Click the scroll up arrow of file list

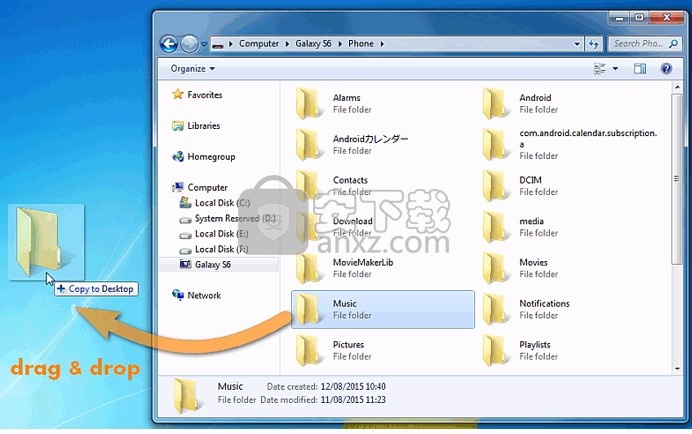click(677, 88)
